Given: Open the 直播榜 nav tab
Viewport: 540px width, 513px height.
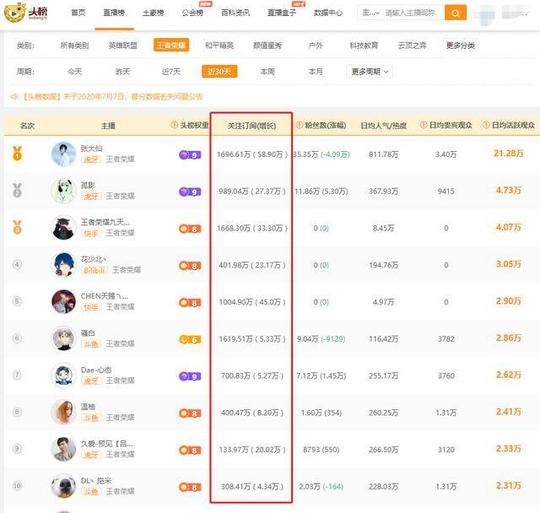Looking at the screenshot, I should (114, 13).
